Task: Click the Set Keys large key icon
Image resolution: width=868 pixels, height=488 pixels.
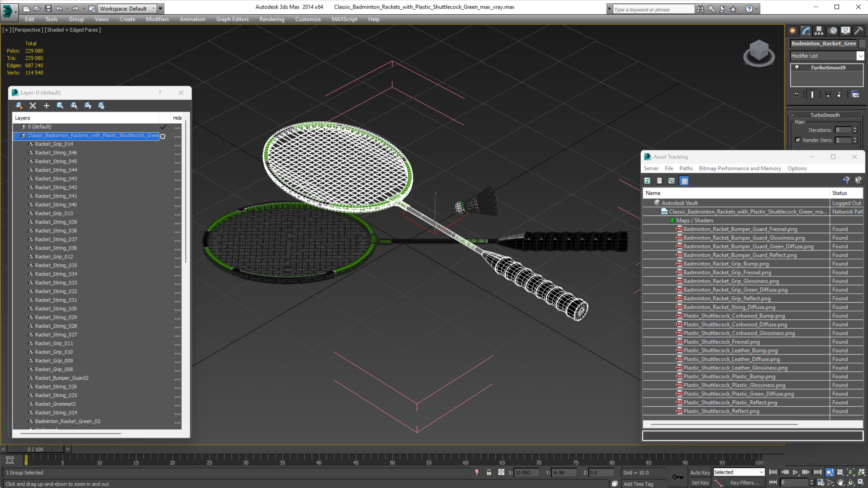Action: (x=678, y=477)
